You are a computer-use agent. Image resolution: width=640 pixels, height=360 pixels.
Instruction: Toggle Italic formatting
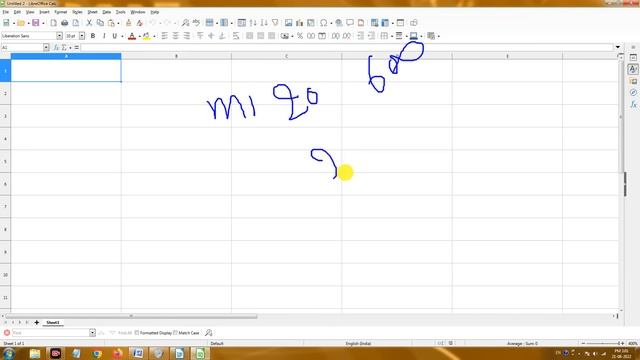click(x=104, y=36)
